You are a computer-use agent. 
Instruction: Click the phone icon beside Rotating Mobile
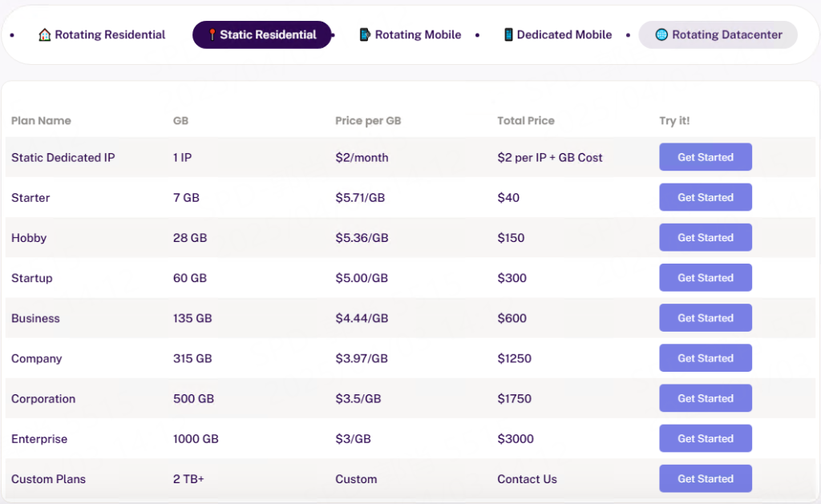click(x=365, y=35)
